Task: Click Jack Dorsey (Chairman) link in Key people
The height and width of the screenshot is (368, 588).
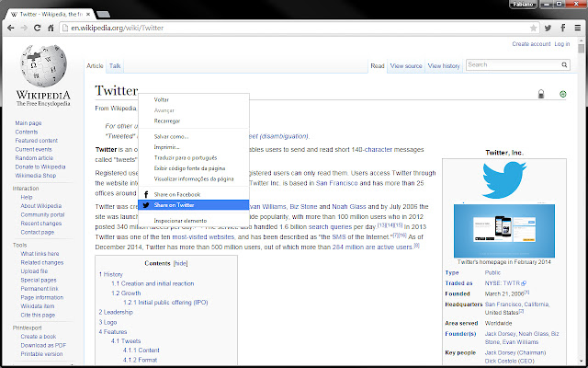Action: tap(515, 352)
